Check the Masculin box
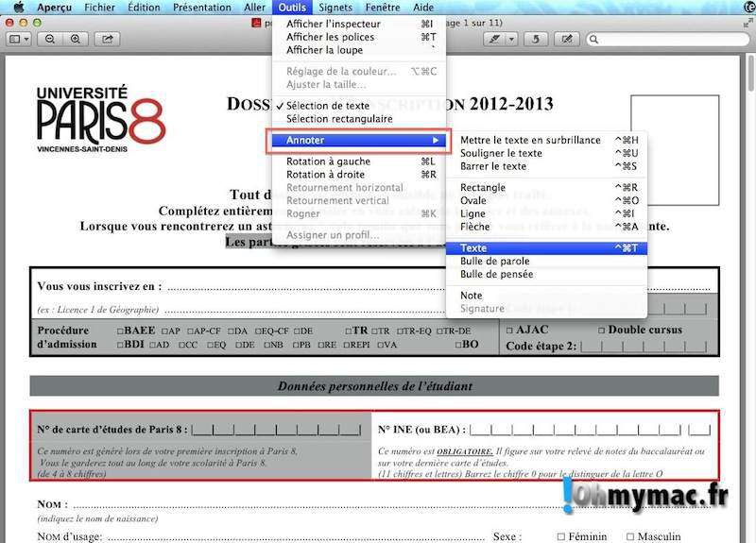The width and height of the screenshot is (756, 543). (x=630, y=536)
